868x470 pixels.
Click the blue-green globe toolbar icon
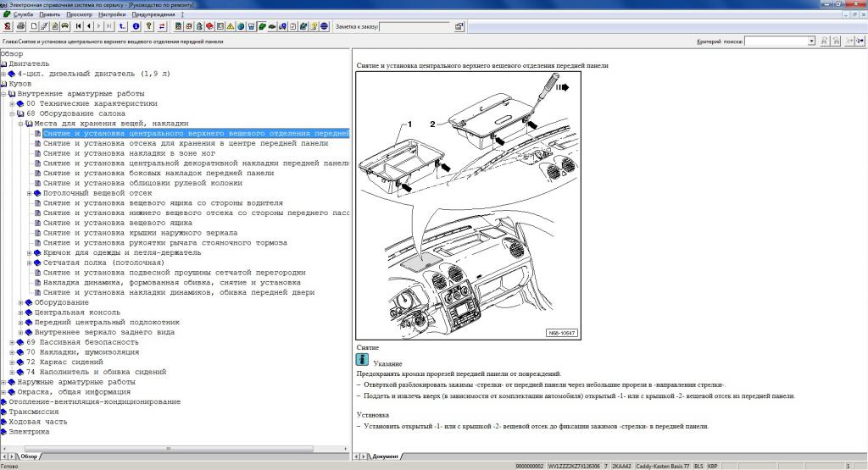(x=241, y=26)
